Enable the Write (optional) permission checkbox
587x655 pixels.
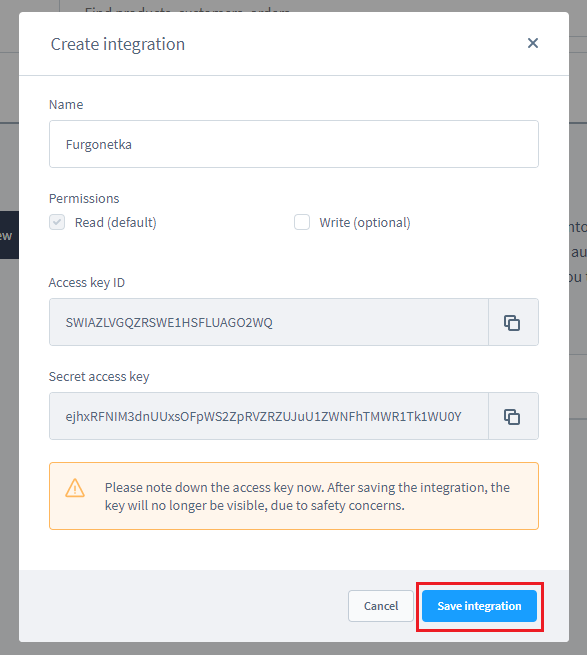coord(302,222)
